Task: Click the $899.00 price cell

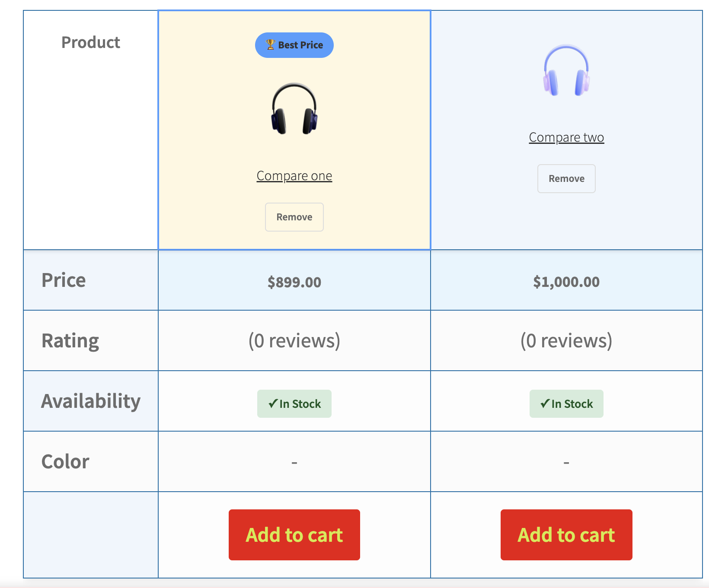Action: tap(294, 282)
